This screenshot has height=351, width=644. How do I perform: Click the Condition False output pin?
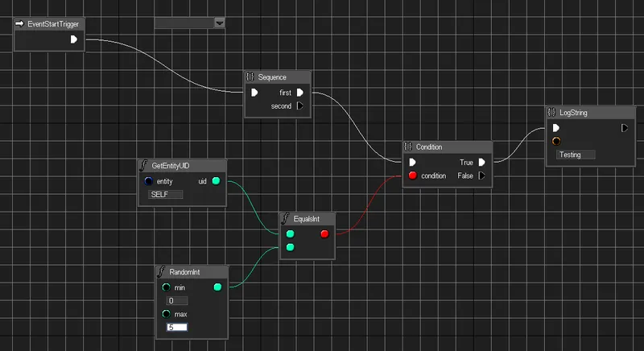click(481, 175)
